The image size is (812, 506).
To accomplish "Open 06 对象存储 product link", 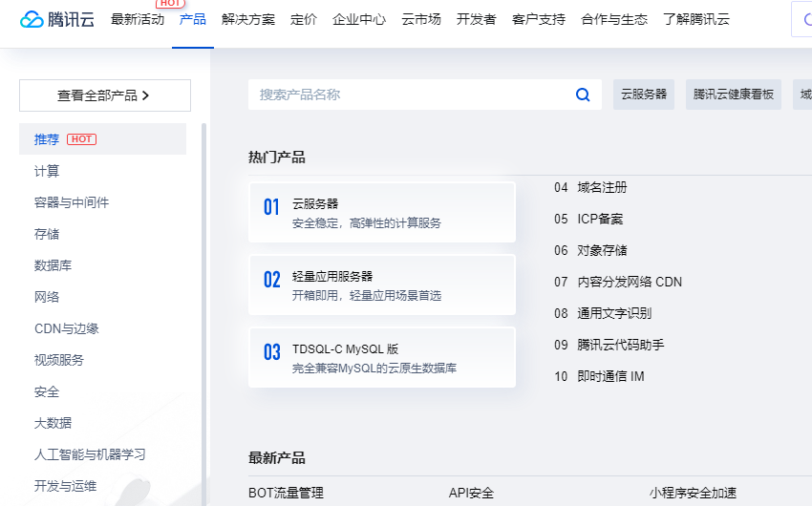I will tap(590, 250).
